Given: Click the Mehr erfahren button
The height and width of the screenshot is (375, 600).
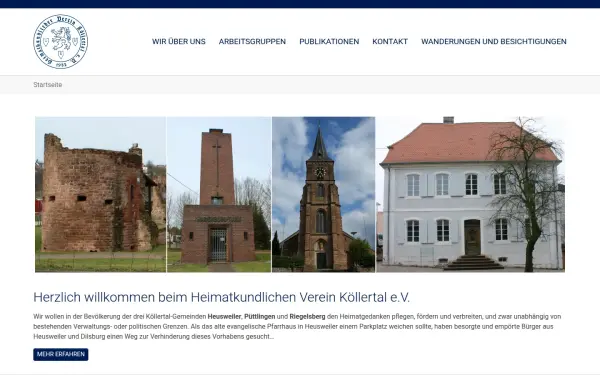Looking at the screenshot, I should click(x=60, y=354).
